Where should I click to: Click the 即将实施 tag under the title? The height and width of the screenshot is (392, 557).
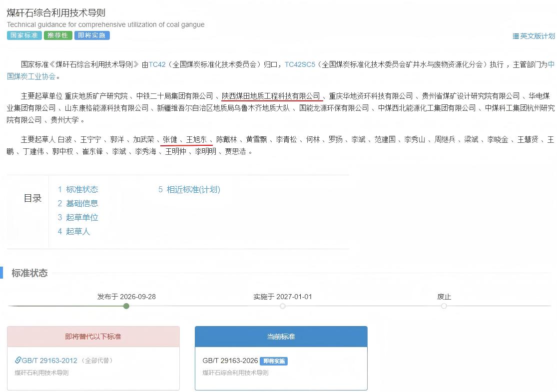tap(91, 35)
